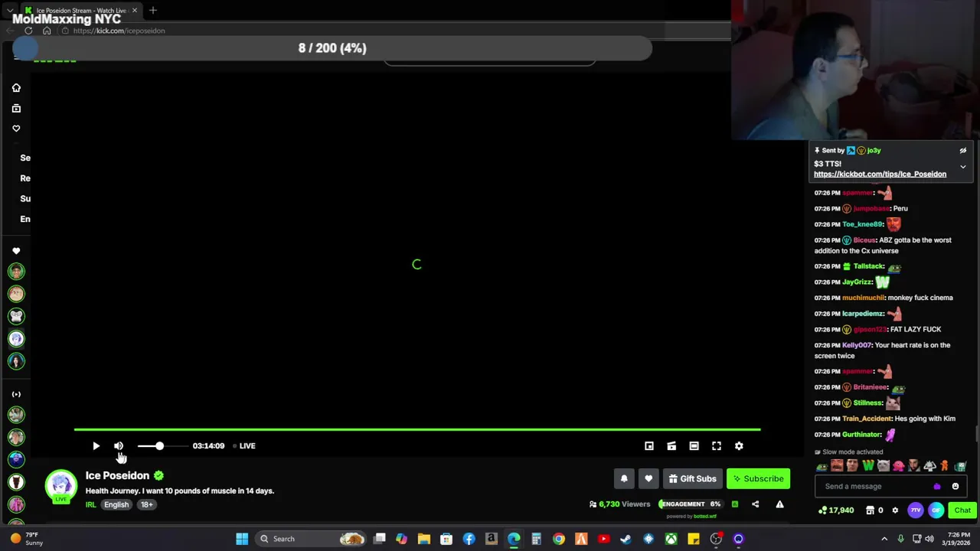Open Ice Poseidon's channel avatar

[x=60, y=485]
